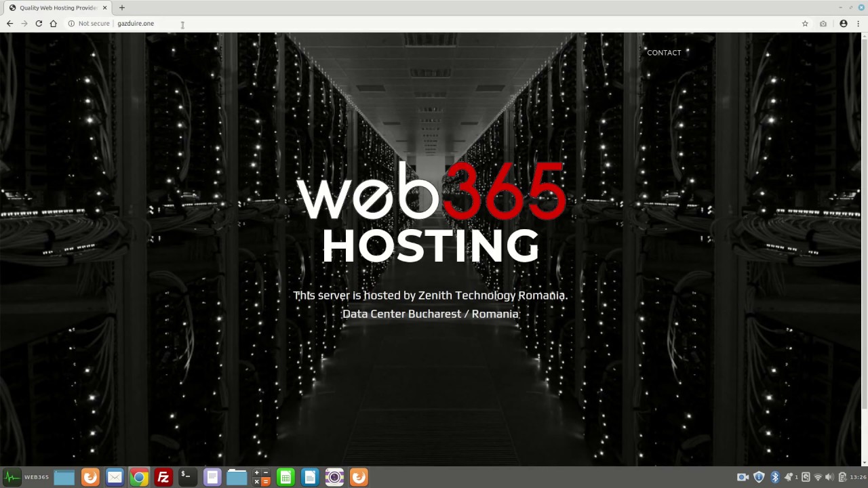Click the web365 HOSTING logo

point(431,212)
